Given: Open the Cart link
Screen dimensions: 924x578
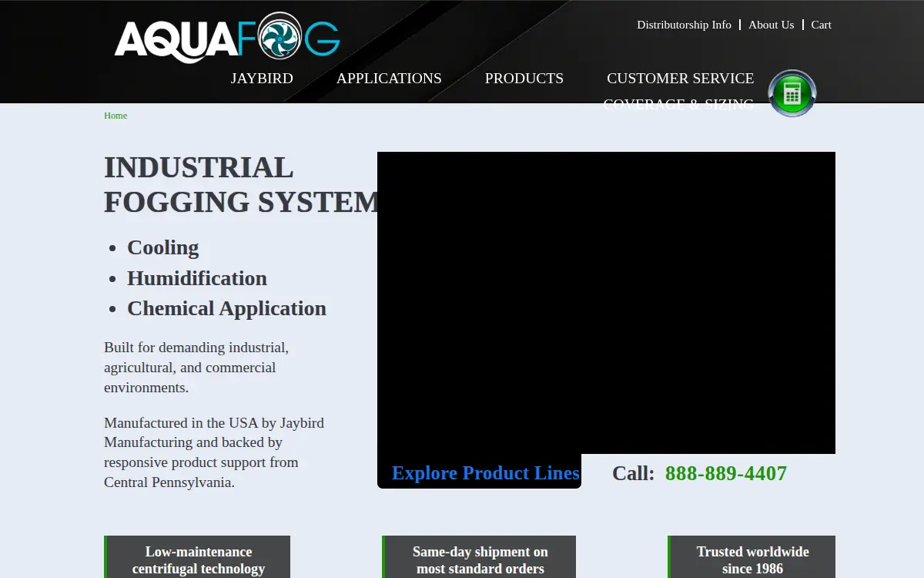Looking at the screenshot, I should tap(821, 25).
